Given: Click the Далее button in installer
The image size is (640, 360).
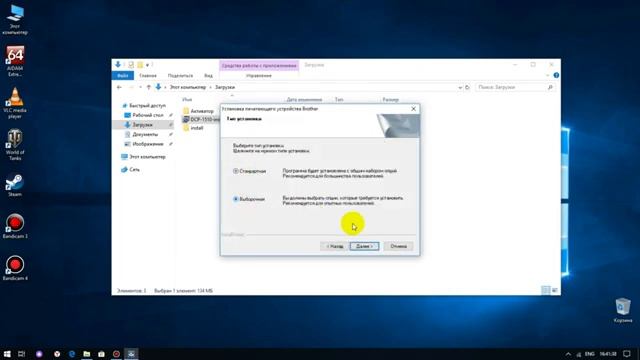Looking at the screenshot, I should [364, 246].
